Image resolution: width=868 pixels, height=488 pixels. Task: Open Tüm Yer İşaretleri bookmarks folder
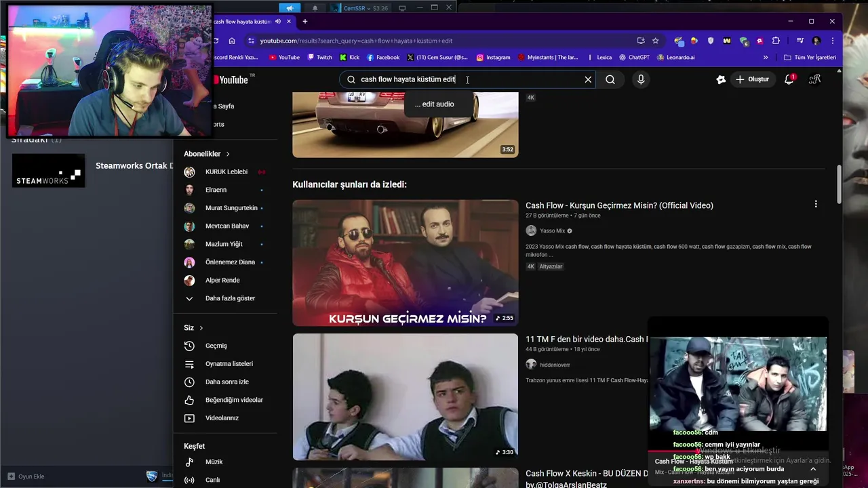click(810, 58)
